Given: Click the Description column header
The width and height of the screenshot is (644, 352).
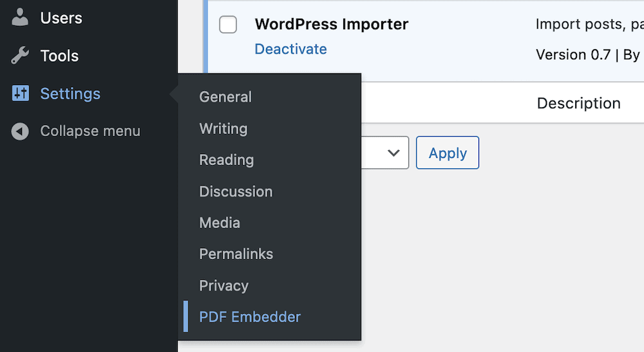Looking at the screenshot, I should coord(579,103).
